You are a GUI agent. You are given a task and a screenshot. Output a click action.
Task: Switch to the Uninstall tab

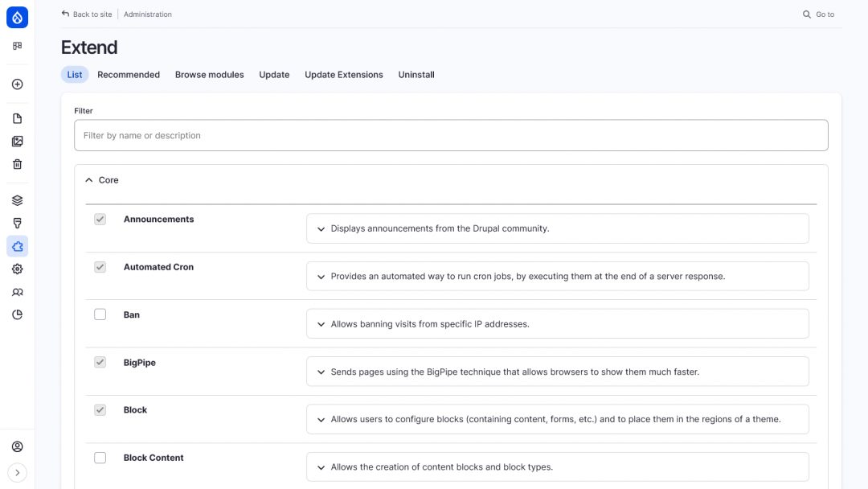coord(416,75)
